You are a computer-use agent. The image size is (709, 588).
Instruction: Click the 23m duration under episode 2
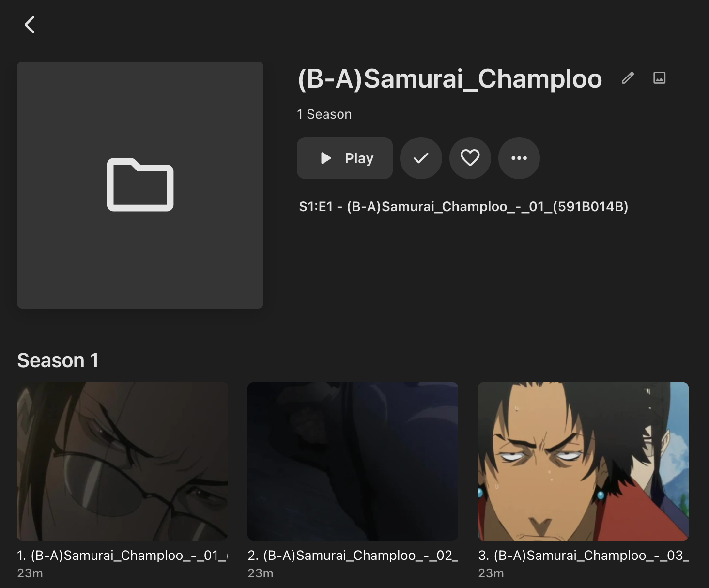point(261,573)
